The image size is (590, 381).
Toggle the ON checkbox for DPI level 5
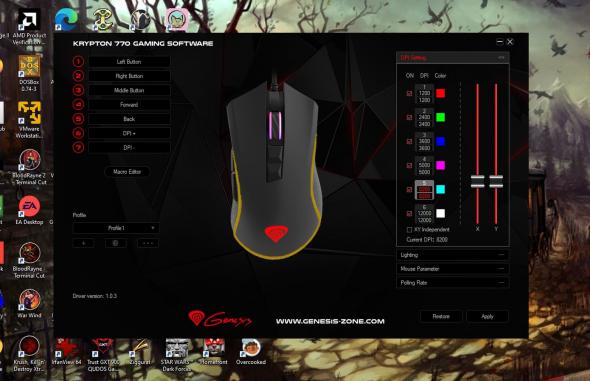coord(409,190)
